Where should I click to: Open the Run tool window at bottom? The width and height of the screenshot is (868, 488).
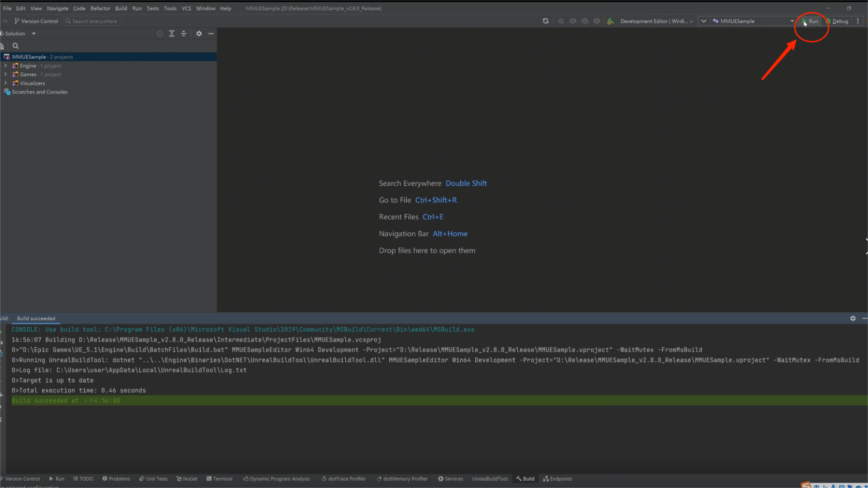point(57,479)
